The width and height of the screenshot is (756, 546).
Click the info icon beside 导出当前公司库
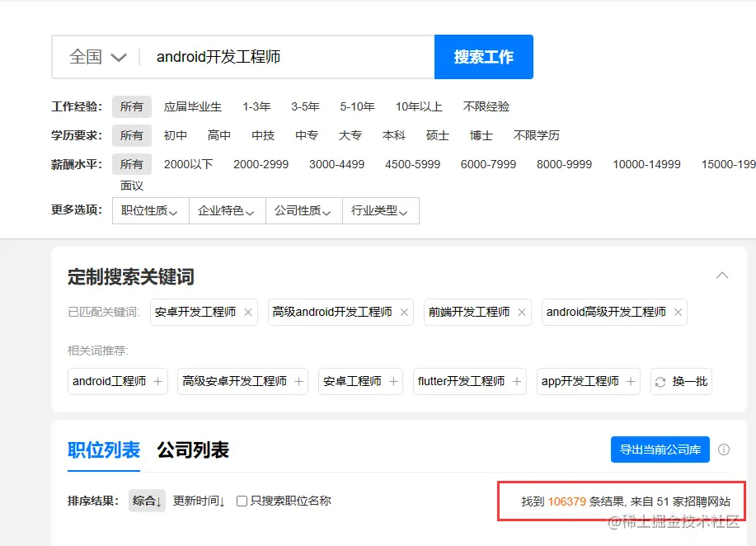point(723,450)
